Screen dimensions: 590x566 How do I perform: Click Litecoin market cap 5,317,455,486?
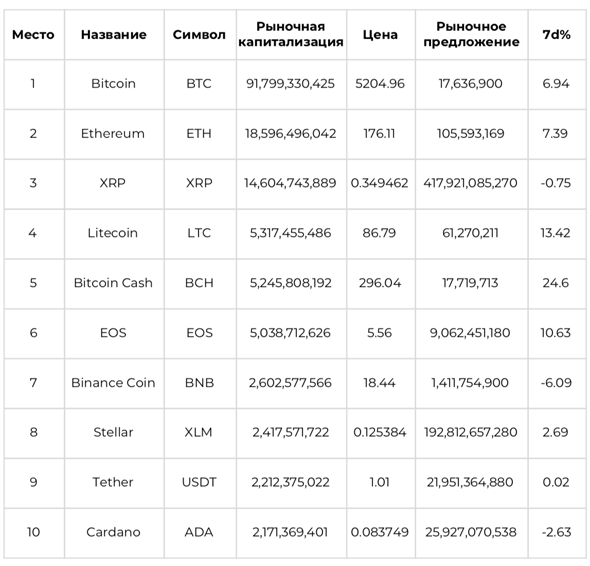[290, 233]
